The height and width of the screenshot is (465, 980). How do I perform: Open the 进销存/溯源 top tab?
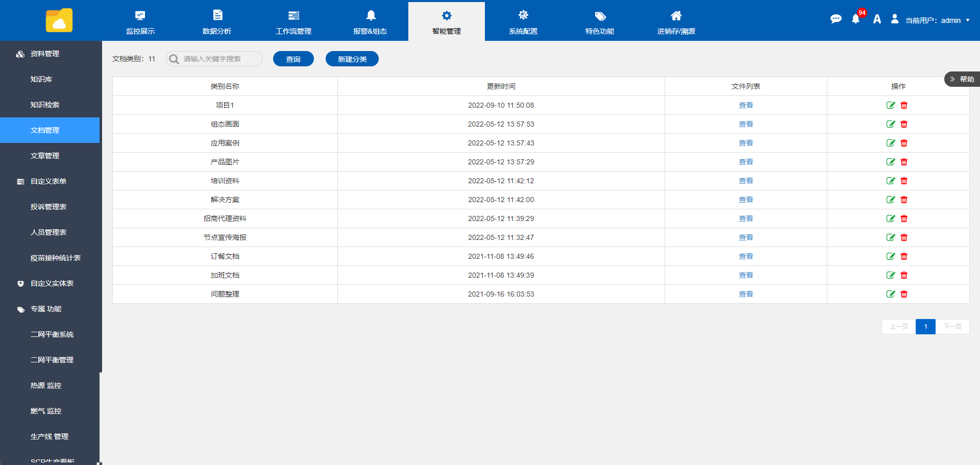click(676, 21)
